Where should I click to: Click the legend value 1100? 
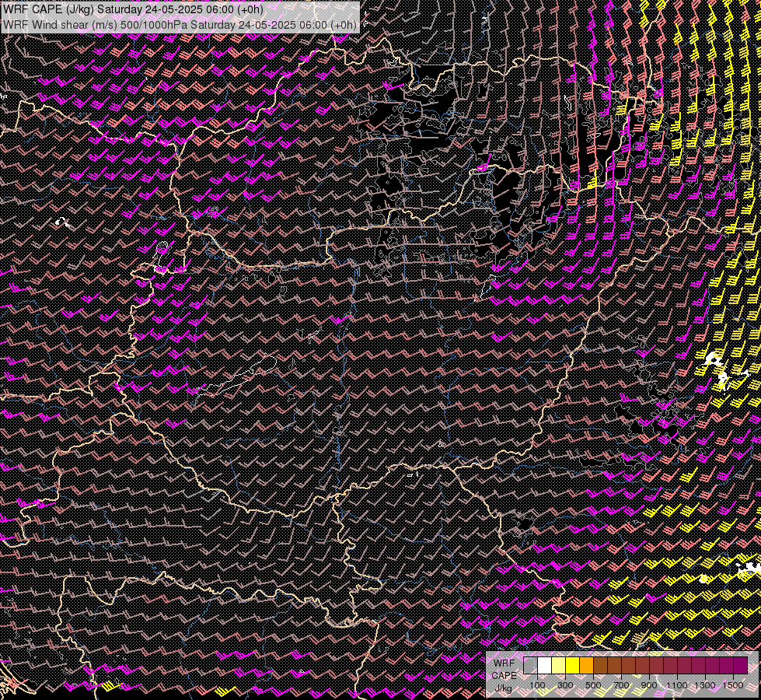[x=677, y=685]
